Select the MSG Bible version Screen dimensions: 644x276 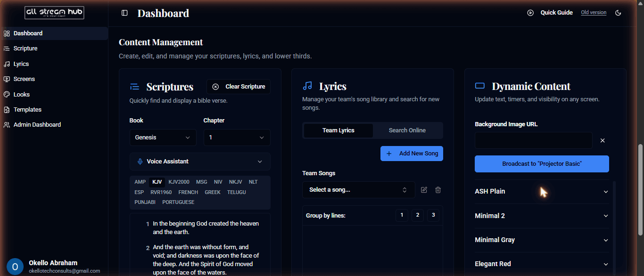tap(202, 182)
